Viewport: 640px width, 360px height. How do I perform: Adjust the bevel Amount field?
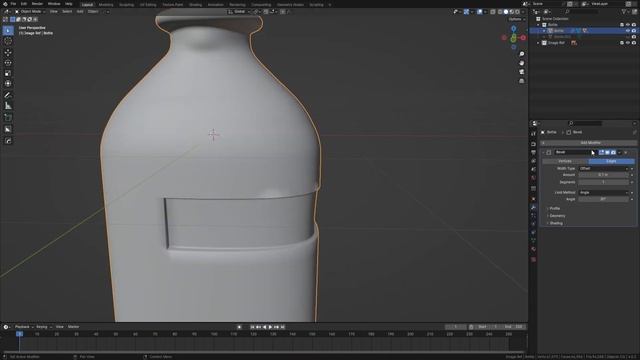click(x=604, y=175)
